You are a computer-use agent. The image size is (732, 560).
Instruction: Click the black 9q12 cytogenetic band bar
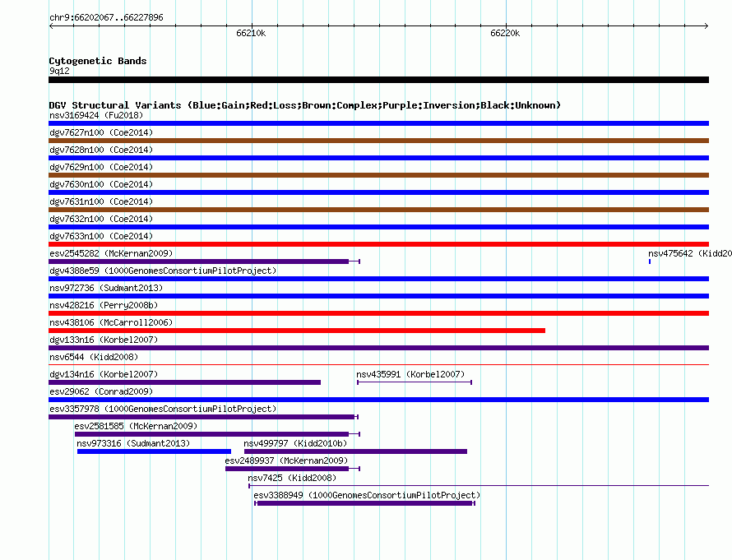pos(378,80)
